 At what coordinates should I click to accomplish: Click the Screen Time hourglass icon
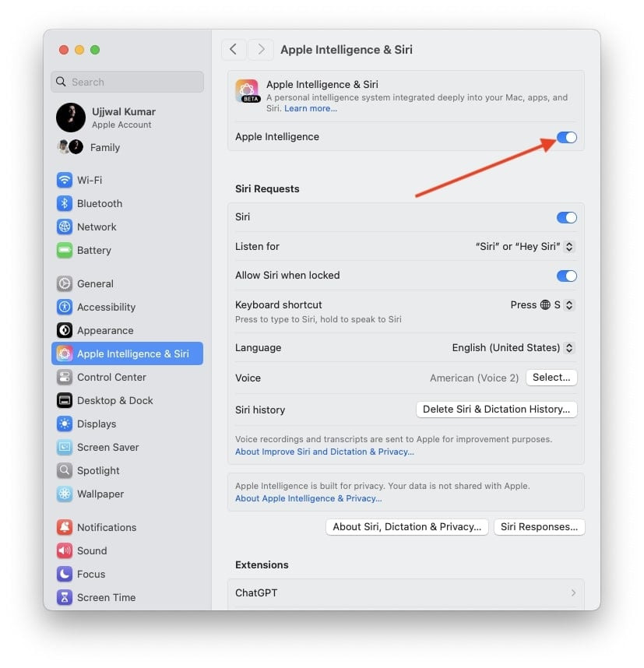[65, 598]
